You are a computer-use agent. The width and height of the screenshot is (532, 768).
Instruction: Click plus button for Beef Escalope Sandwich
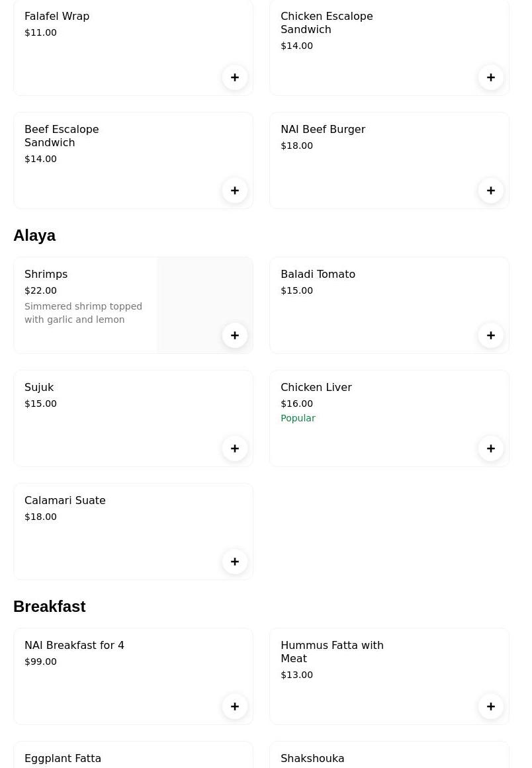[235, 191]
